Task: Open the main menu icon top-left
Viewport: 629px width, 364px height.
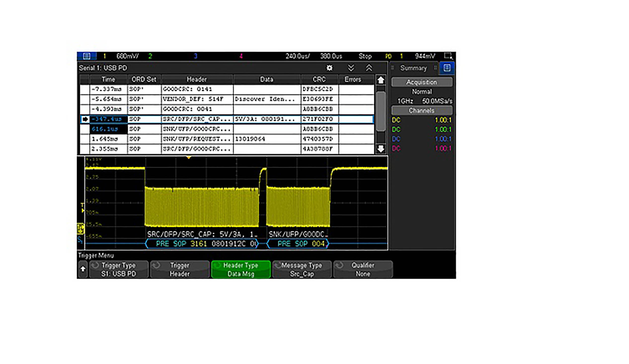Action: tap(87, 56)
